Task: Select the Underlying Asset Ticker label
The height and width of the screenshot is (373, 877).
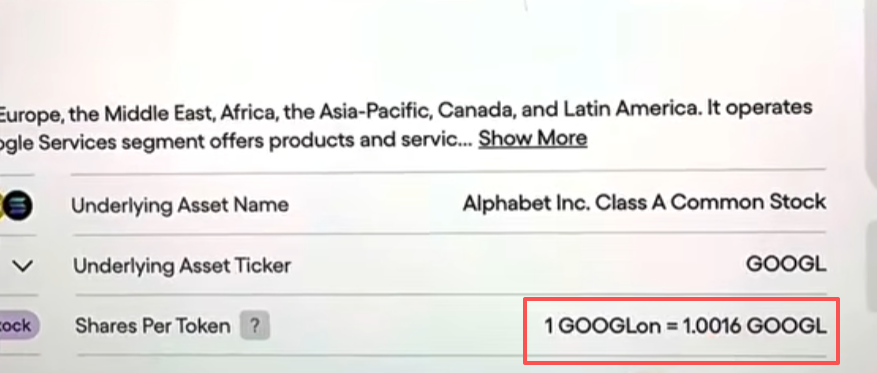Action: pyautogui.click(x=182, y=266)
